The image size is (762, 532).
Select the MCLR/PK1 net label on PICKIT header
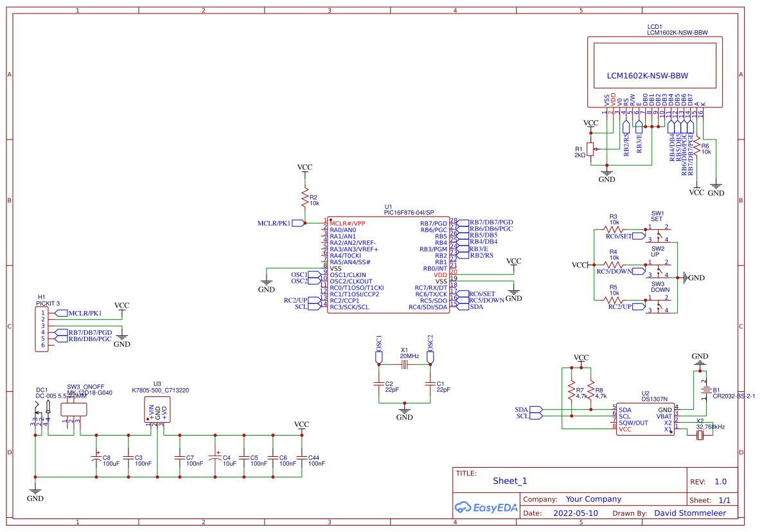coord(78,314)
